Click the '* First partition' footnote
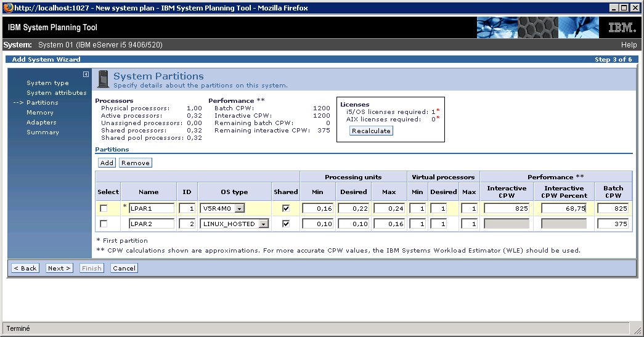 (122, 240)
